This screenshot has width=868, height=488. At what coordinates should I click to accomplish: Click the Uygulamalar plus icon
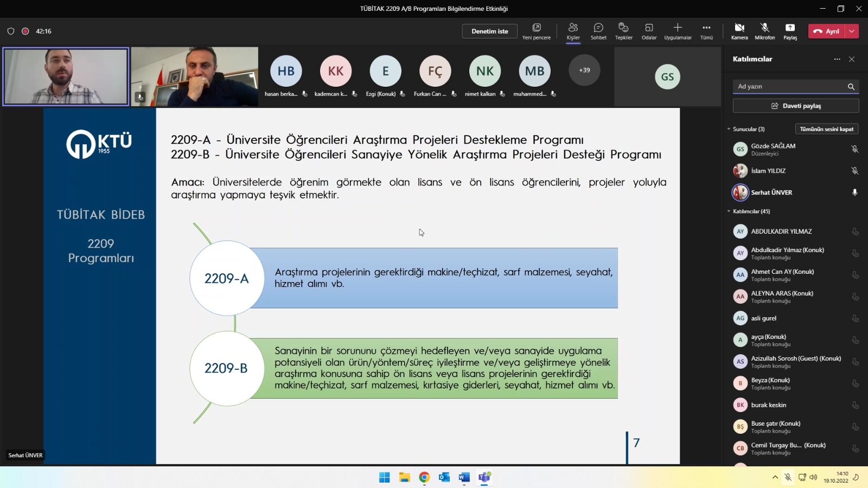(x=678, y=28)
